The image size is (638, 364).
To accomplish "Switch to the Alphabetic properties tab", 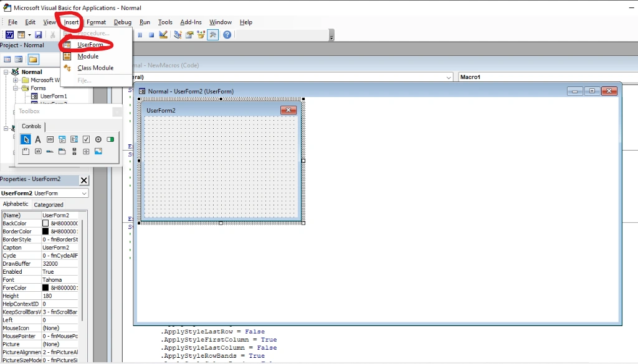I will tap(16, 204).
